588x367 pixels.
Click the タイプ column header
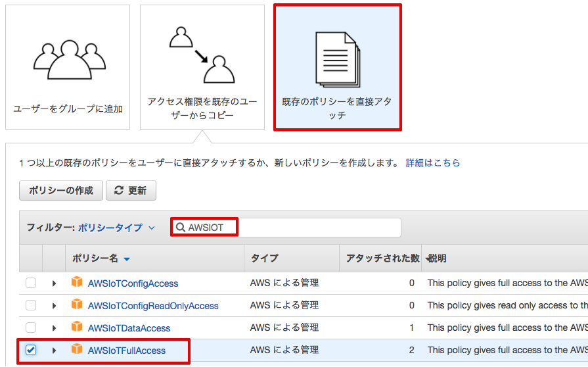265,258
